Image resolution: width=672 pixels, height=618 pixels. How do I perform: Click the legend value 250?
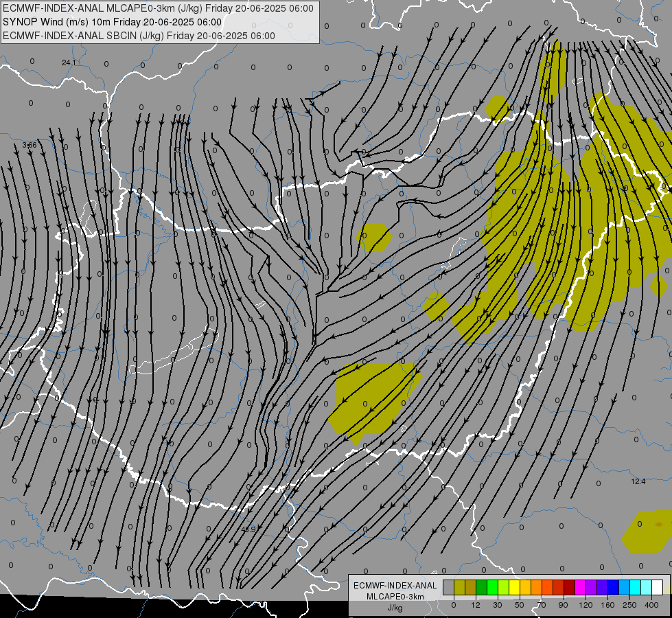pos(629,605)
